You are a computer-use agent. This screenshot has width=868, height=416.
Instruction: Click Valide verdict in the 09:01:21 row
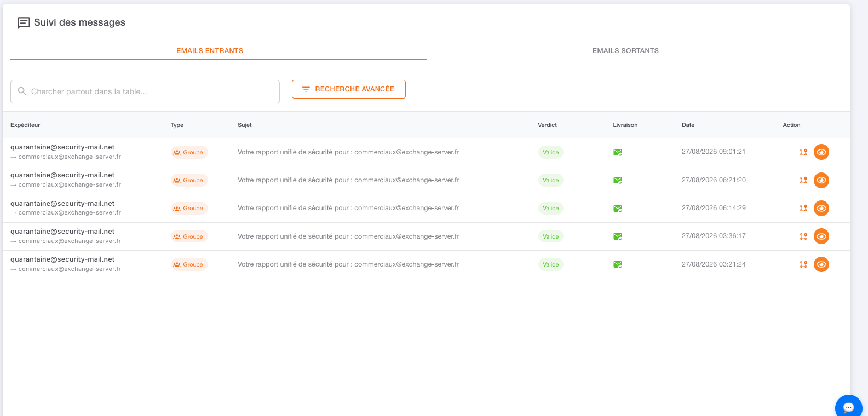(551, 152)
